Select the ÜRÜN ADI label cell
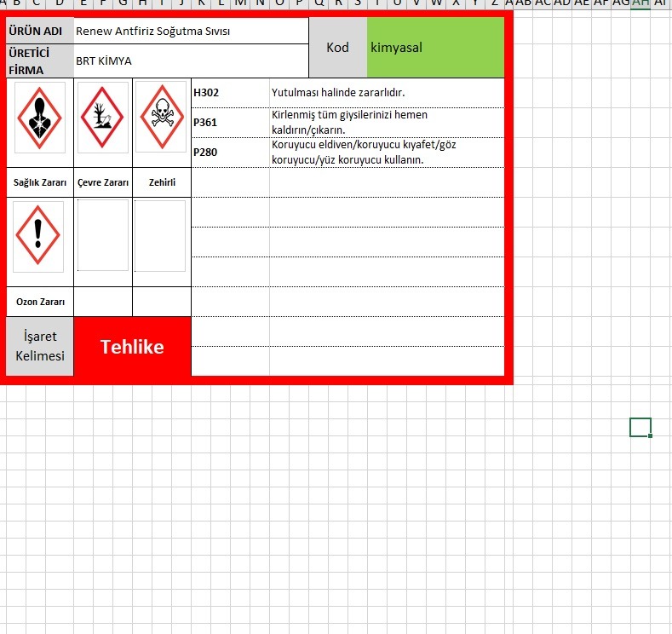The image size is (672, 634). pyautogui.click(x=40, y=31)
